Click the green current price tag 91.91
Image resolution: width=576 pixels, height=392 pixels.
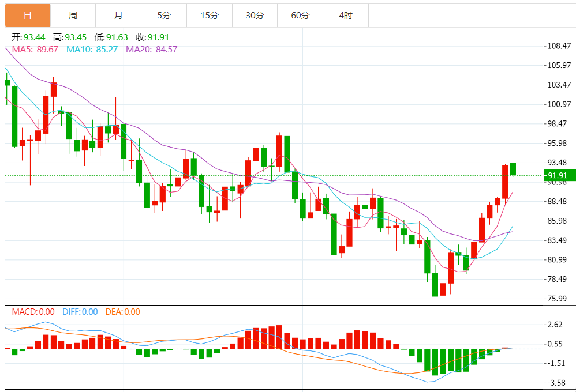pos(559,175)
